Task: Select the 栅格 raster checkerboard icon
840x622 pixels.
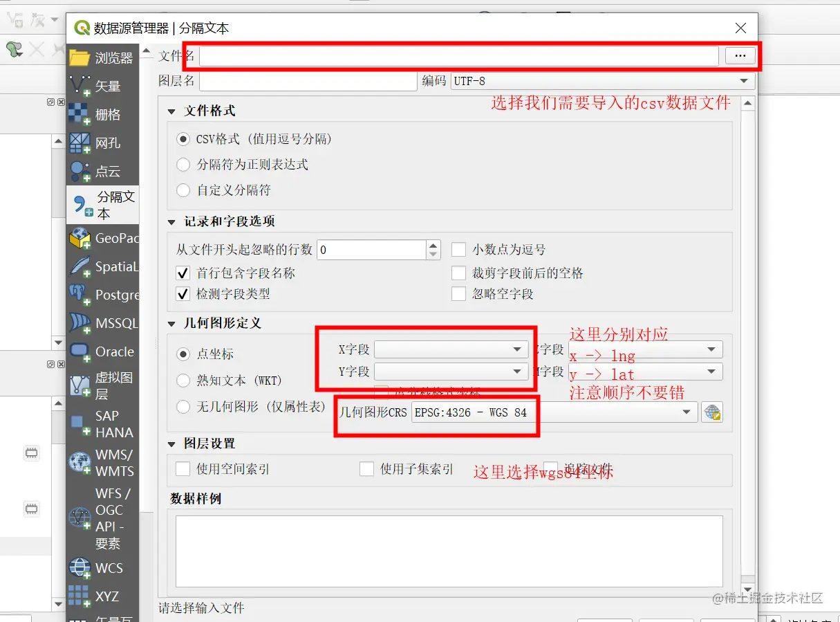Action: click(80, 114)
